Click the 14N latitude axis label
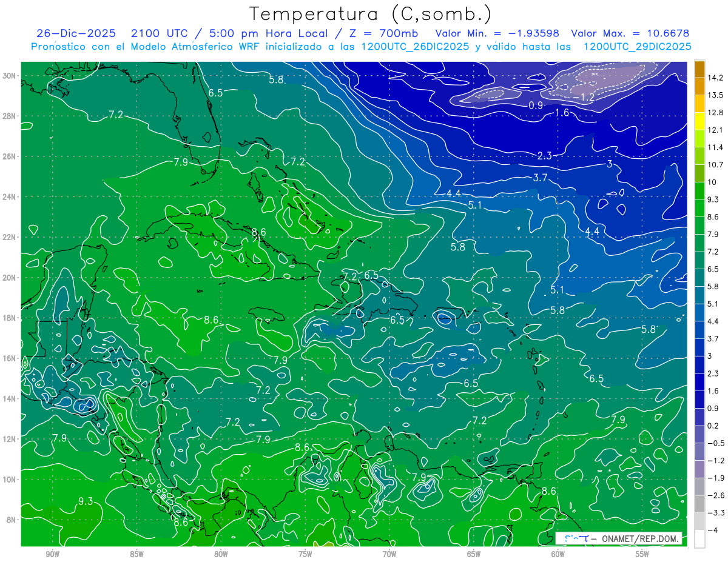 tap(10, 398)
